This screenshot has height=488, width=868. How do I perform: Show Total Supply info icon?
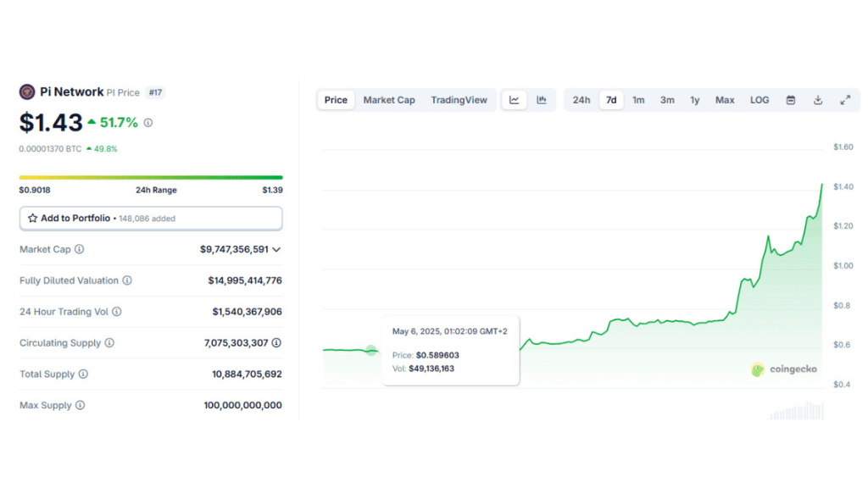83,374
